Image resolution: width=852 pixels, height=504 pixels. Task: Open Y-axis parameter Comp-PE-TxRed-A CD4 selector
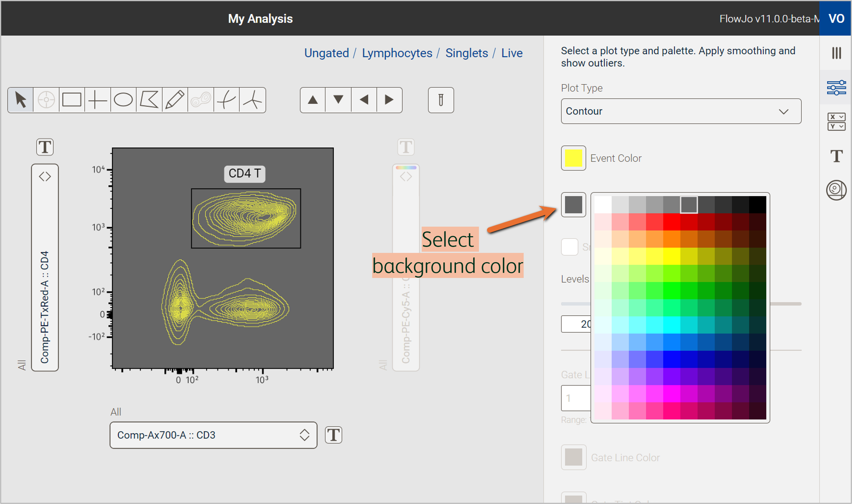(x=45, y=268)
